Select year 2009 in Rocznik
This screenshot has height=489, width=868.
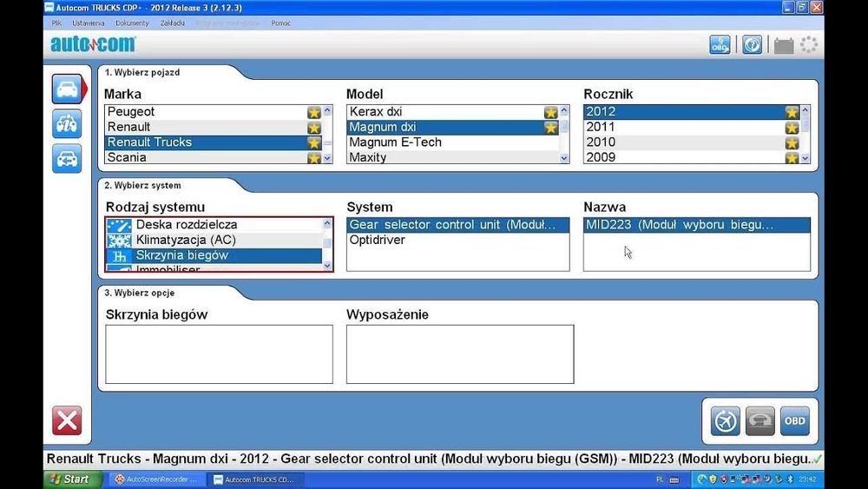(x=692, y=156)
